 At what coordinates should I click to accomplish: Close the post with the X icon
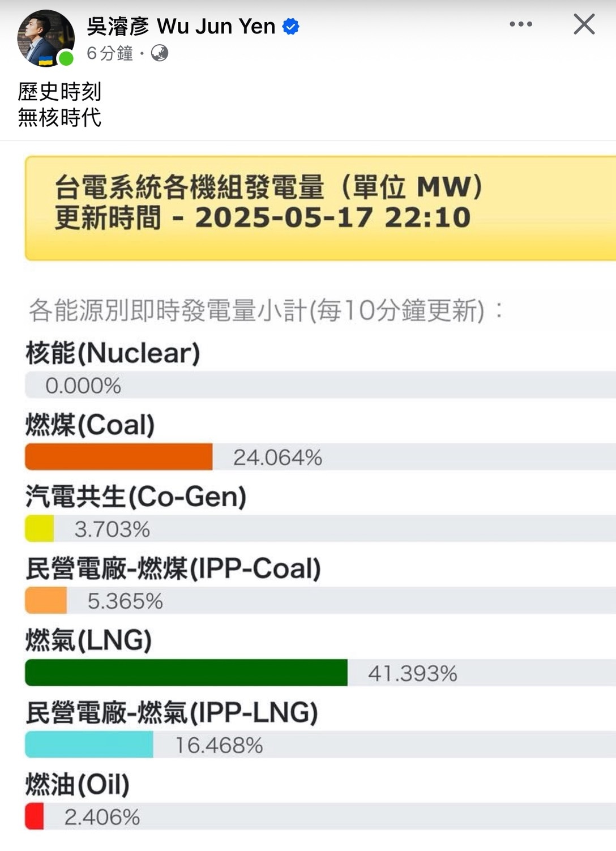point(584,24)
